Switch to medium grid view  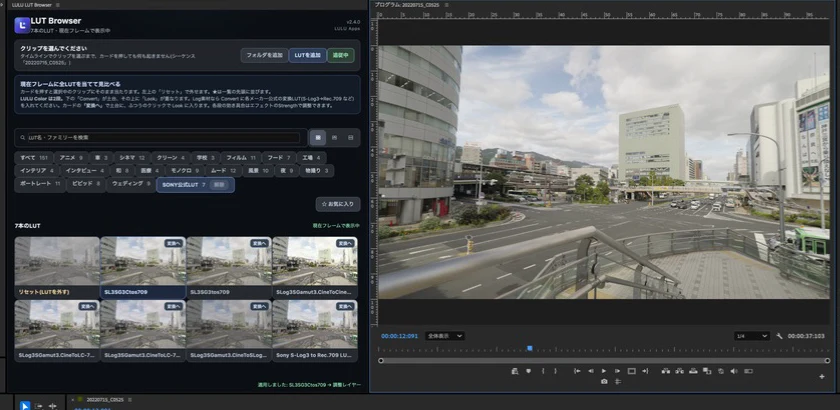tap(334, 138)
